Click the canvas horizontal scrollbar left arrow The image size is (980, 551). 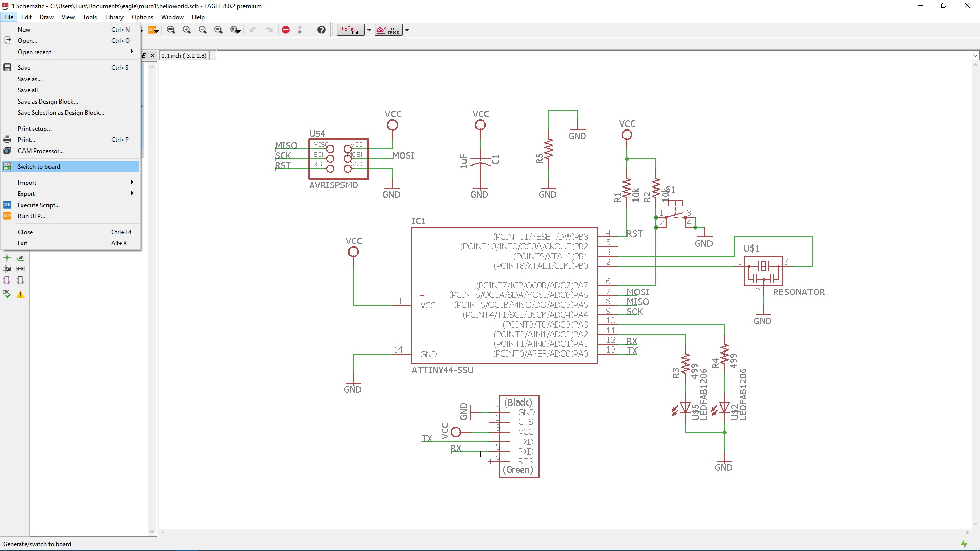(x=163, y=532)
